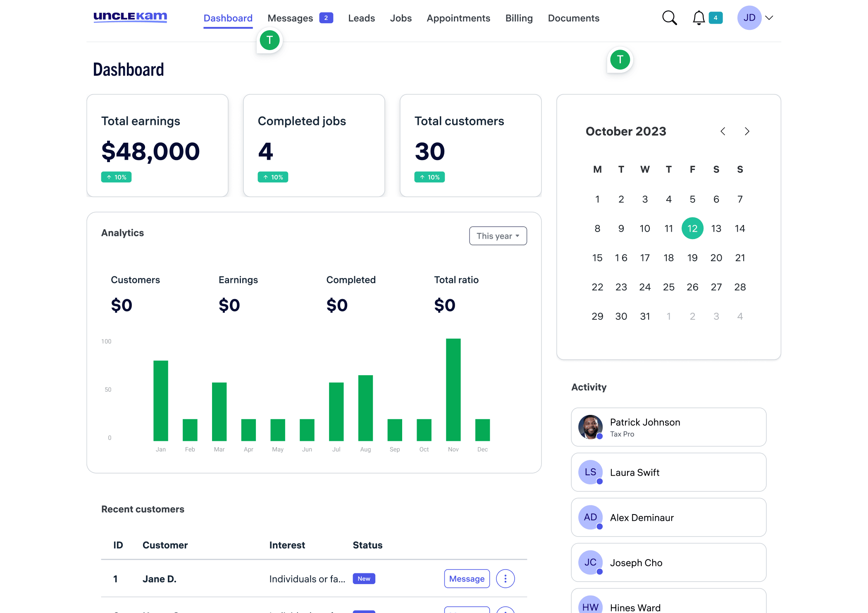868x613 pixels.
Task: Click the JD profile avatar
Action: pos(749,18)
